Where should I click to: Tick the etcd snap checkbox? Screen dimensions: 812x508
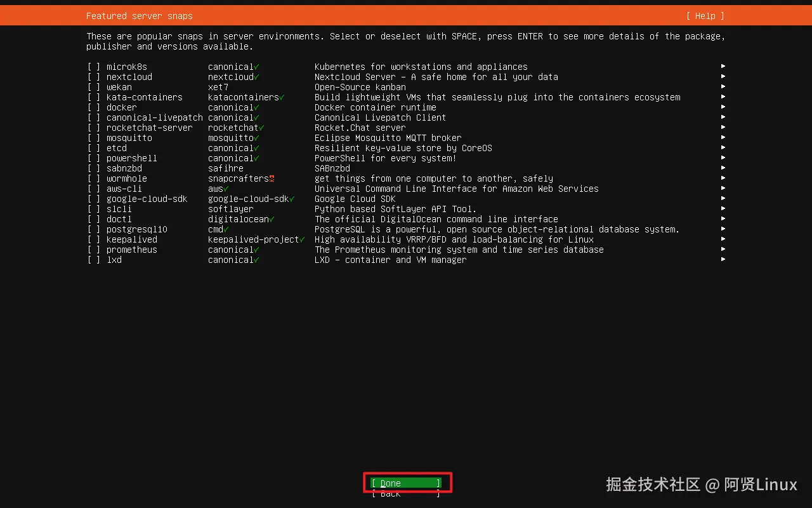(x=94, y=148)
